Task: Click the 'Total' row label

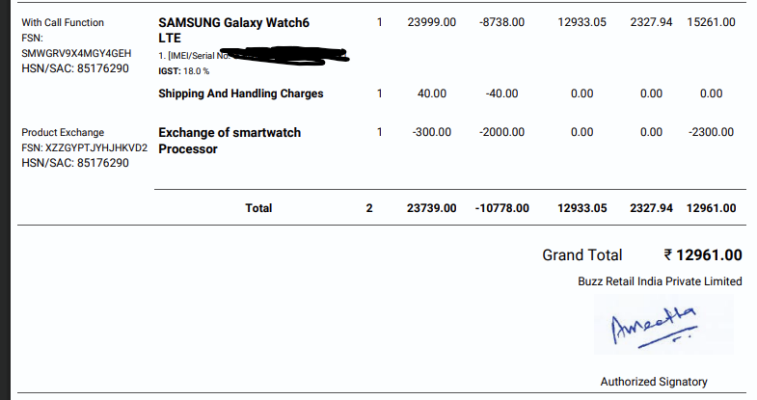Action: [258, 208]
